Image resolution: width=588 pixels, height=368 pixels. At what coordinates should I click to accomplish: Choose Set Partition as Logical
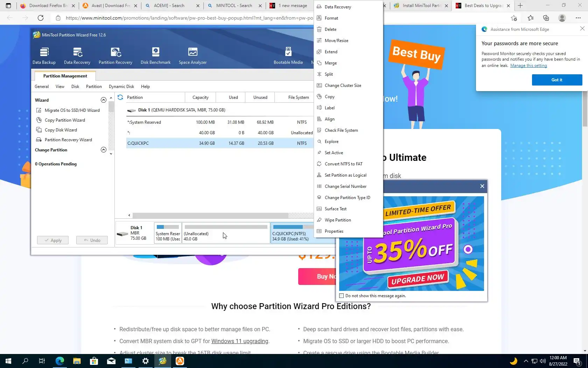coord(349,175)
